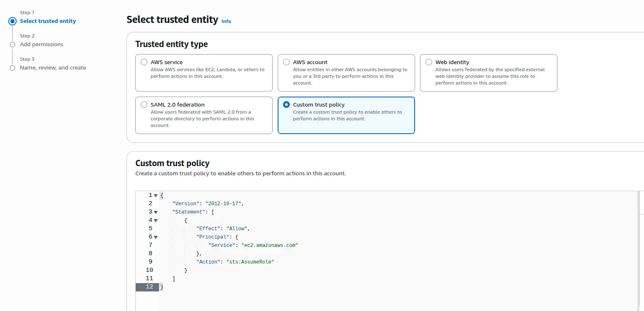Select the AWS service trusted entity type
The height and width of the screenshot is (311, 644).
pos(144,62)
